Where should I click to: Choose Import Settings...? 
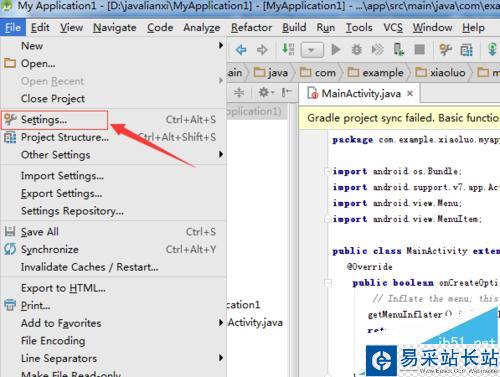113,176
